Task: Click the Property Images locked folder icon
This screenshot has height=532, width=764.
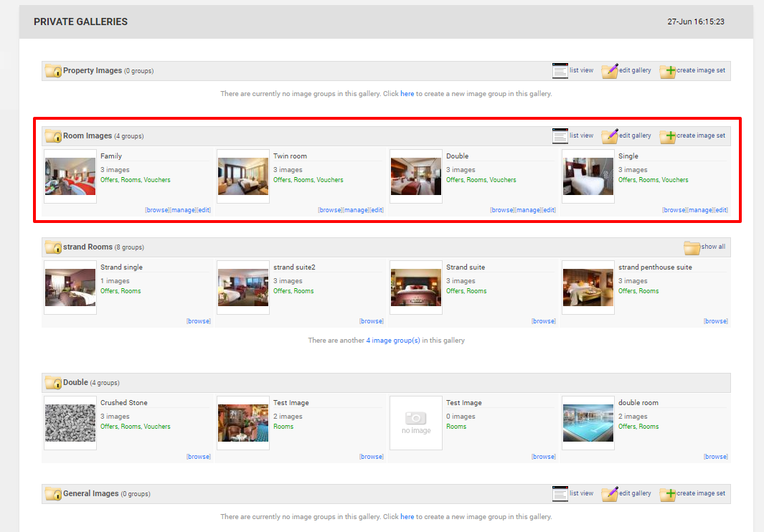Action: pyautogui.click(x=53, y=71)
